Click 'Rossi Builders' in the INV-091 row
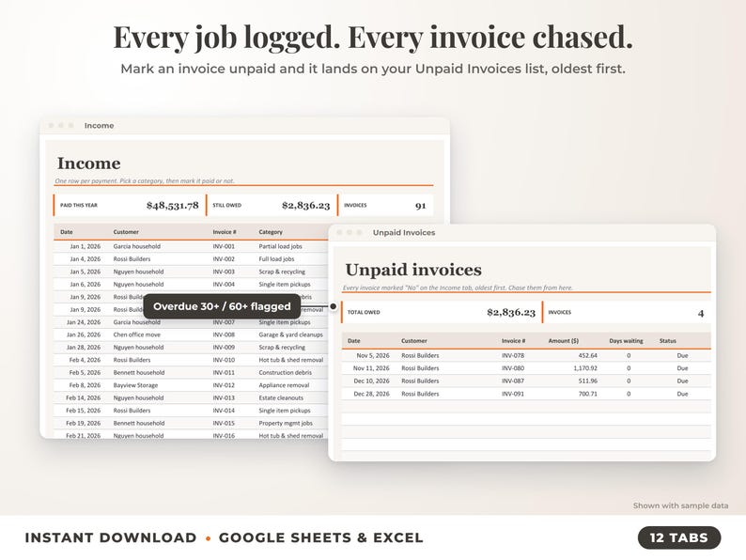This screenshot has height=560, width=746. coord(420,394)
